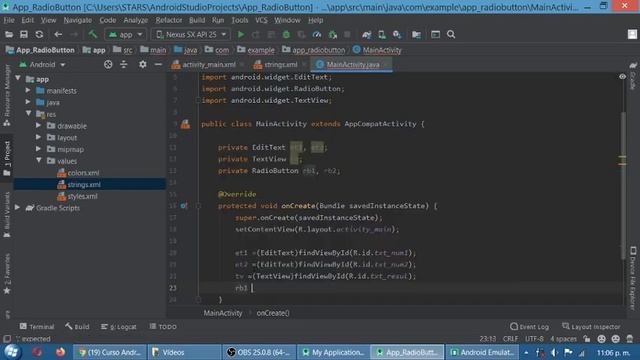Toggle the read-only lock icon in status bar

pyautogui.click(x=587, y=339)
